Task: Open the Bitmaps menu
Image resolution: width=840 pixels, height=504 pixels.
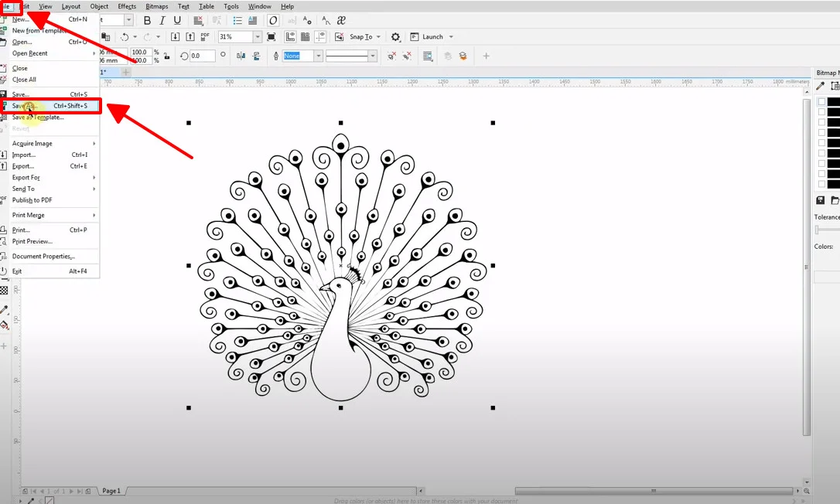Action: click(156, 6)
